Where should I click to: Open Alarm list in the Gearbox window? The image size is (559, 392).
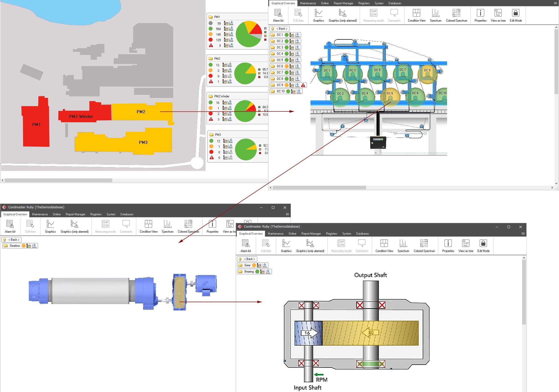10,226
